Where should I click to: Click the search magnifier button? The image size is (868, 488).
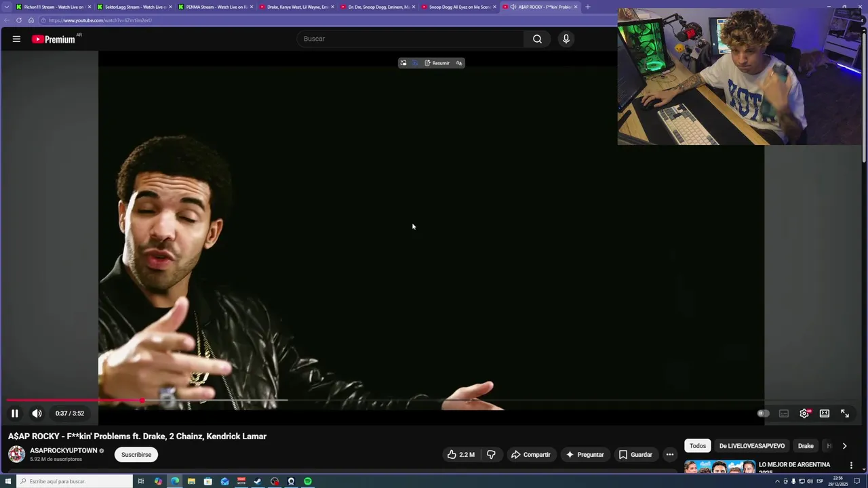pyautogui.click(x=537, y=39)
